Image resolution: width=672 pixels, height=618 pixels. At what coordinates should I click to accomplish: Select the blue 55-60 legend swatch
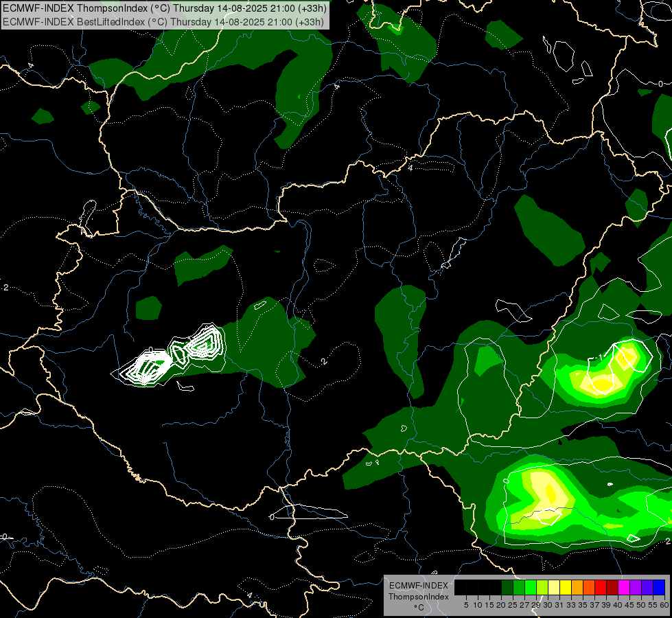click(659, 587)
